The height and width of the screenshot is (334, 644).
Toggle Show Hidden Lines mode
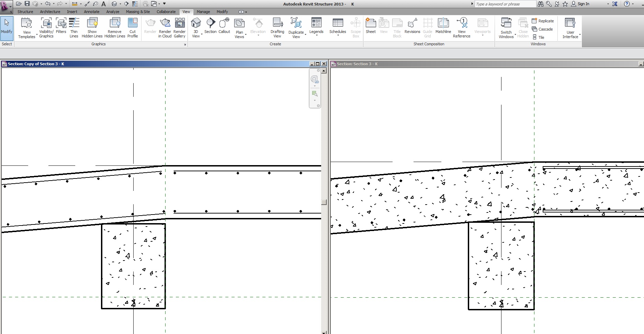[92, 27]
